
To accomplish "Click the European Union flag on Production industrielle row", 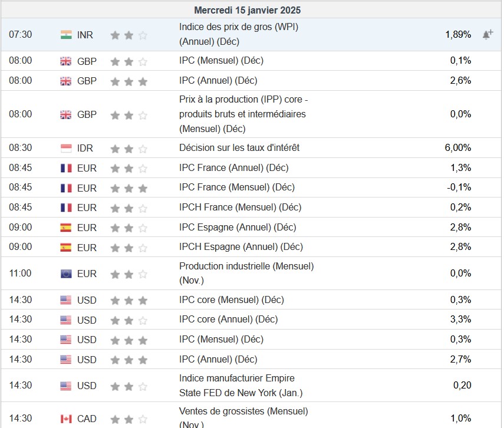I will 66,274.
